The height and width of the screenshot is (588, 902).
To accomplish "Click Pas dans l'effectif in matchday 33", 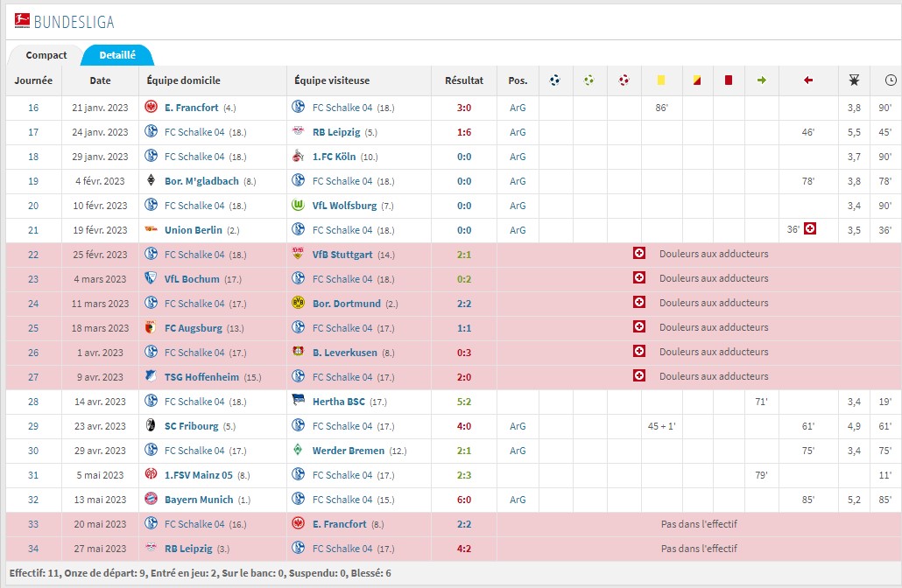I will tap(699, 523).
